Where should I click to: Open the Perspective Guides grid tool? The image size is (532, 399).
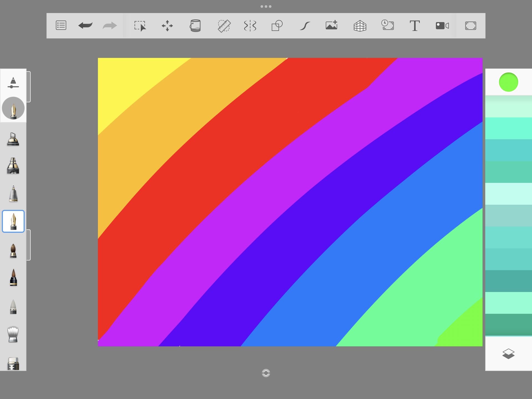click(360, 26)
